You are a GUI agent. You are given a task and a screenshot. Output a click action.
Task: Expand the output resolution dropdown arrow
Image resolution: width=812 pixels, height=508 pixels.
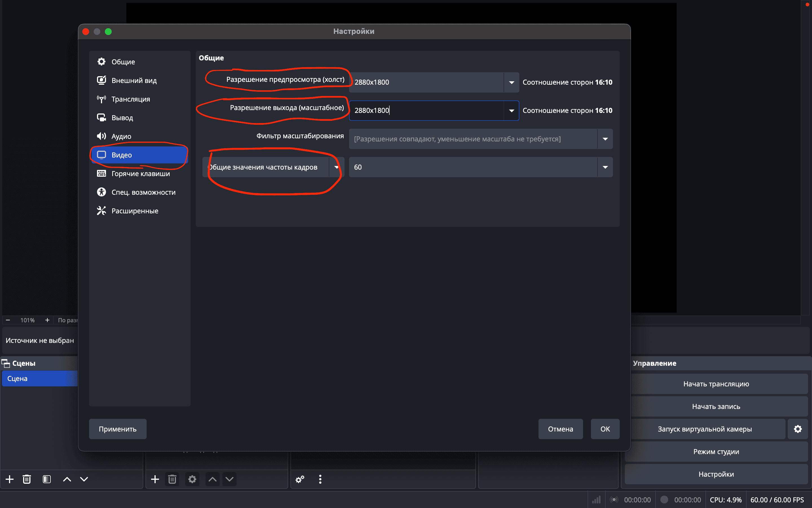(511, 111)
